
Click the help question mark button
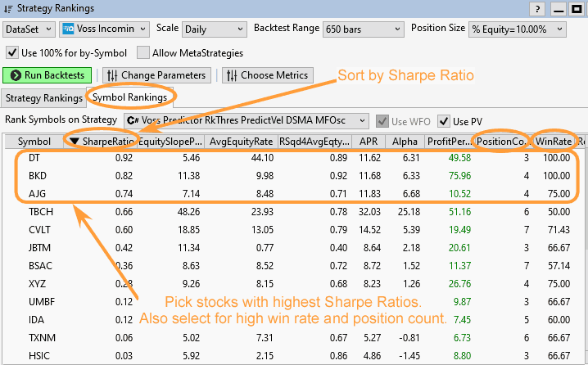click(537, 9)
